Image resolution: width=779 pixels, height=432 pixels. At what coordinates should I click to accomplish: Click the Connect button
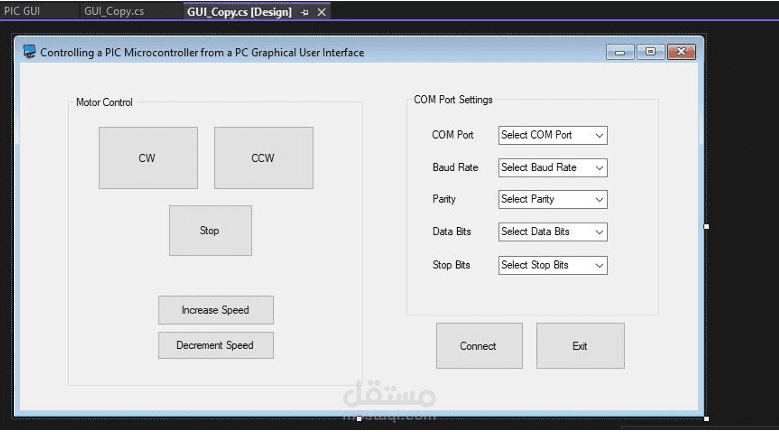coord(479,346)
